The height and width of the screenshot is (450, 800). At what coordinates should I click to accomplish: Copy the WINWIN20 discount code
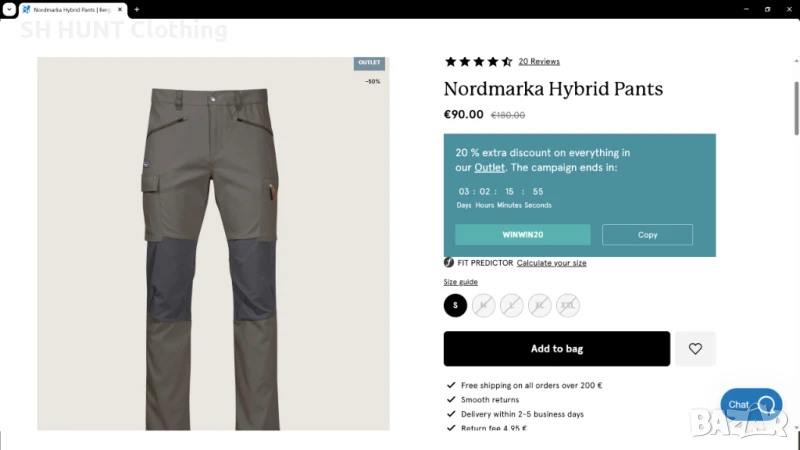pyautogui.click(x=647, y=235)
